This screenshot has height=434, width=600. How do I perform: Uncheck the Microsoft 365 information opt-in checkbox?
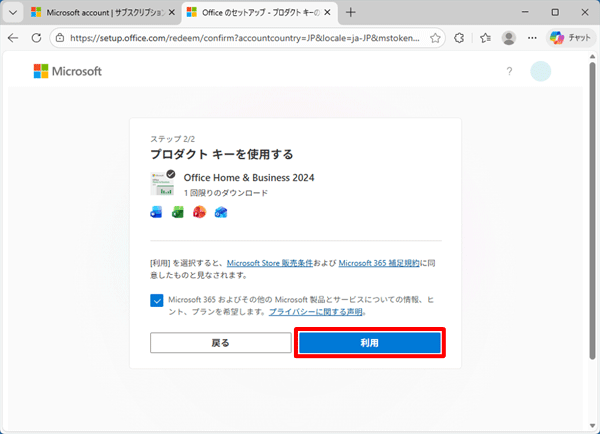[x=158, y=300]
